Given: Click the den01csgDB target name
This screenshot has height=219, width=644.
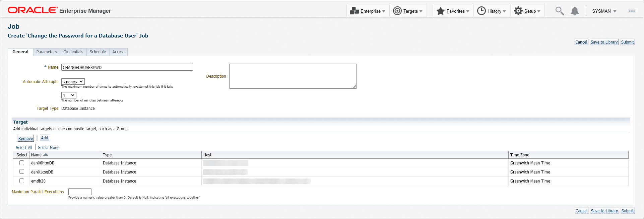Looking at the screenshot, I should click(x=42, y=172).
